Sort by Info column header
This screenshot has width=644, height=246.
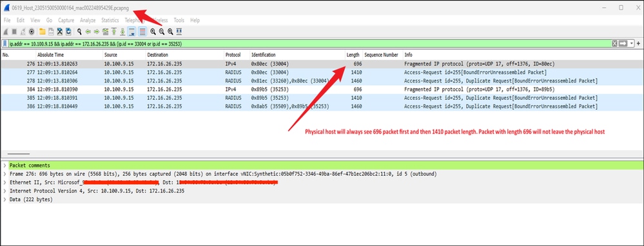(x=522, y=55)
